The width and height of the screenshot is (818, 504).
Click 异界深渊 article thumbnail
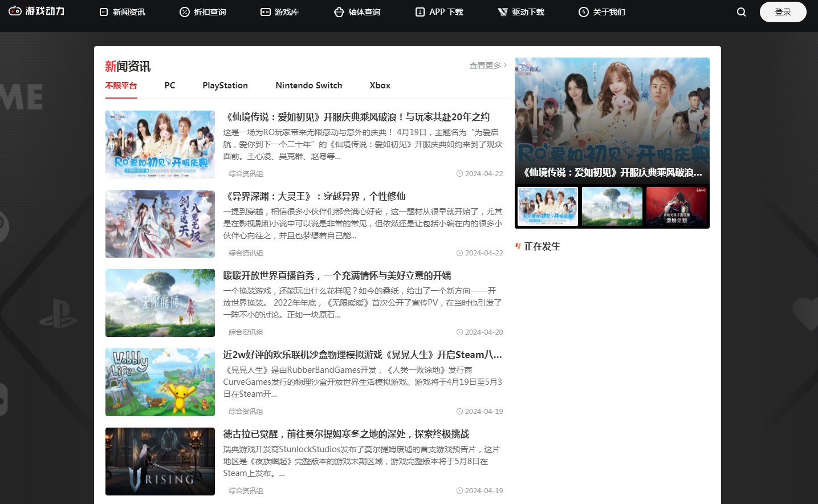pos(160,223)
